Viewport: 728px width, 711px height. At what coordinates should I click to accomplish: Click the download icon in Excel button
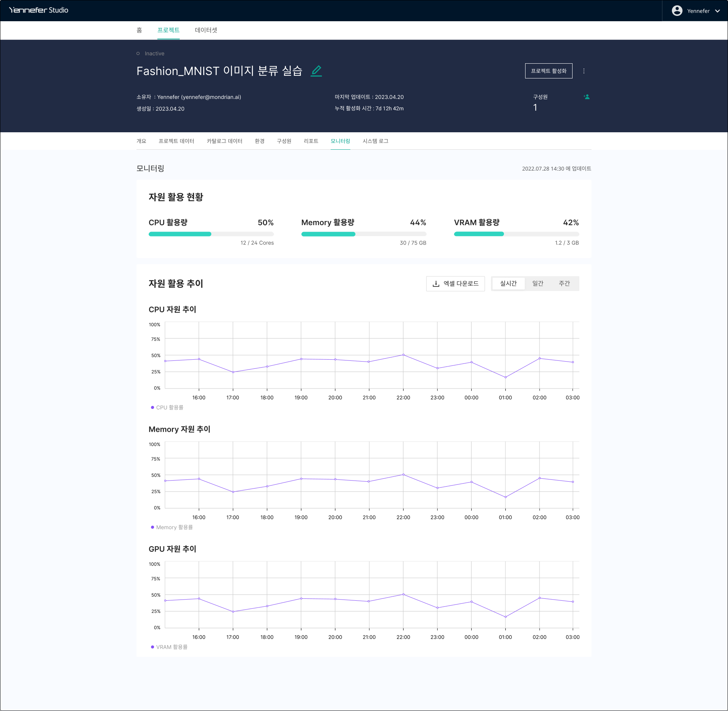(x=436, y=283)
